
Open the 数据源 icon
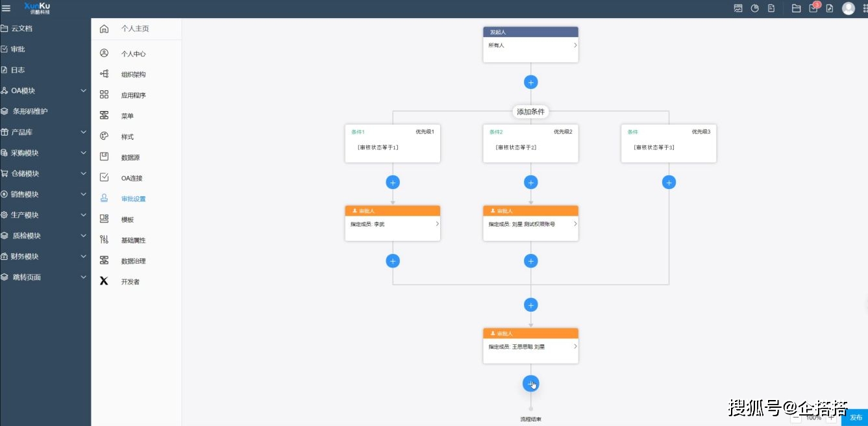104,157
